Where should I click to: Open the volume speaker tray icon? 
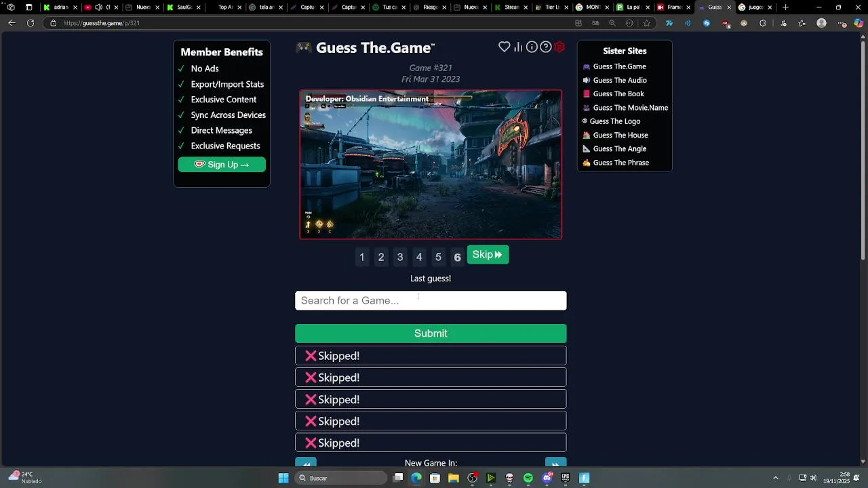click(813, 478)
